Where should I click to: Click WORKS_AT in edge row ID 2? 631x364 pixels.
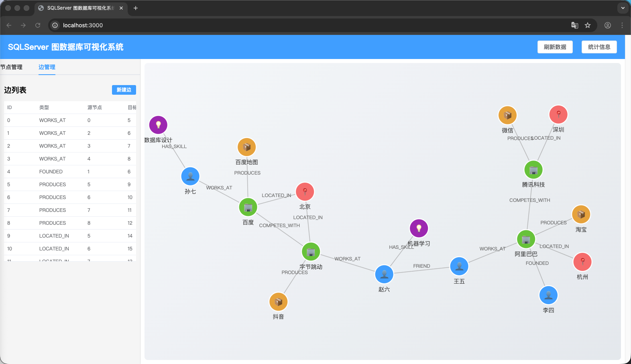tap(53, 146)
